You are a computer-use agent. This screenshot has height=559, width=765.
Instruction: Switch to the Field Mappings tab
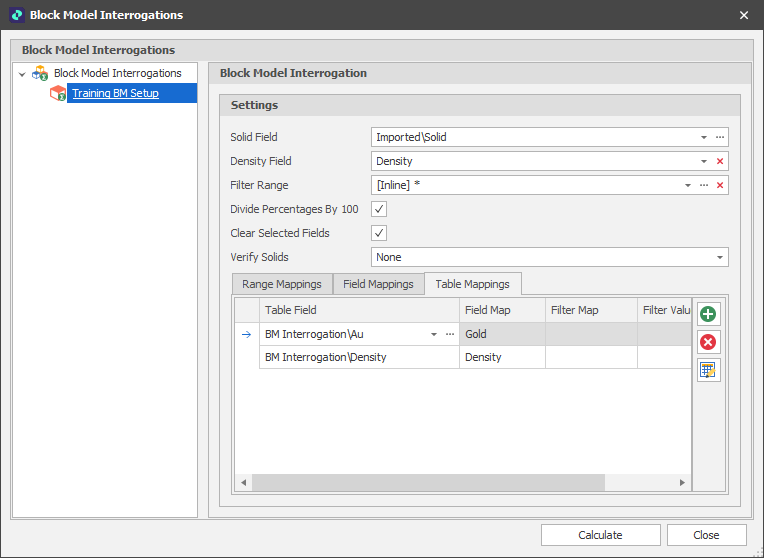[378, 284]
